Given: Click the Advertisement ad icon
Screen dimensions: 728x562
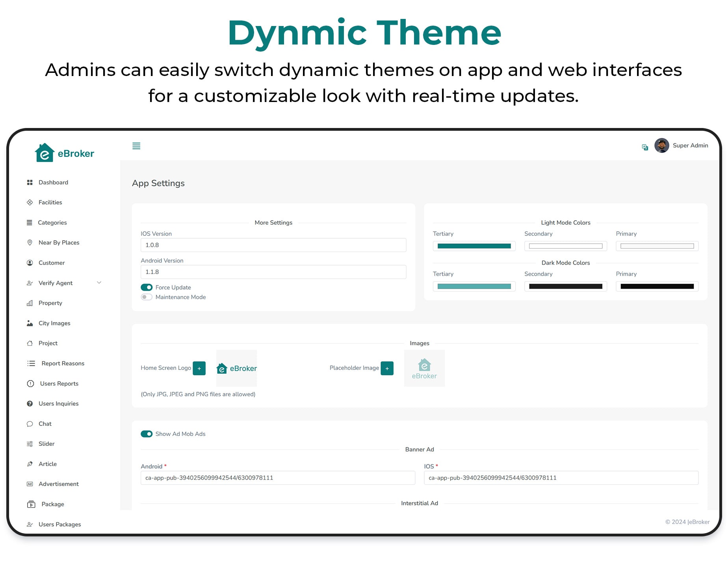Looking at the screenshot, I should pos(30,484).
